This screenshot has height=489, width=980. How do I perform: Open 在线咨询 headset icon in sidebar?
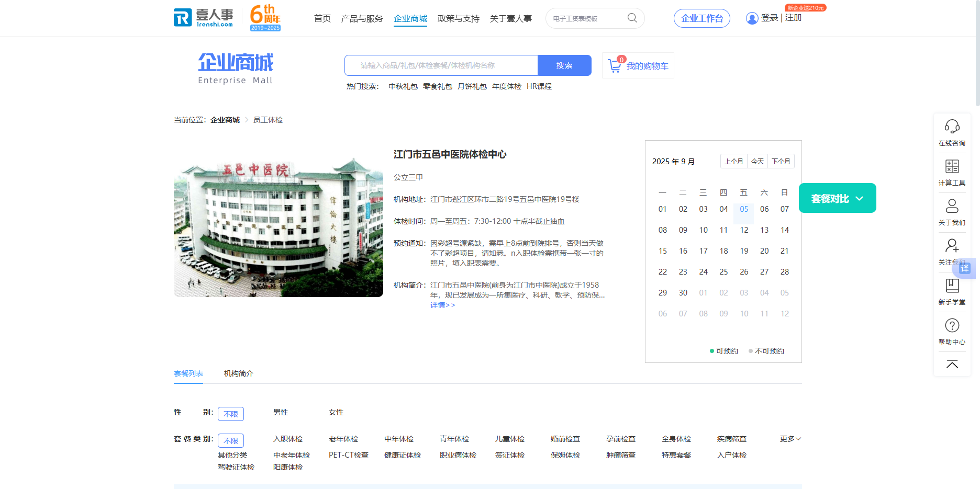tap(952, 127)
